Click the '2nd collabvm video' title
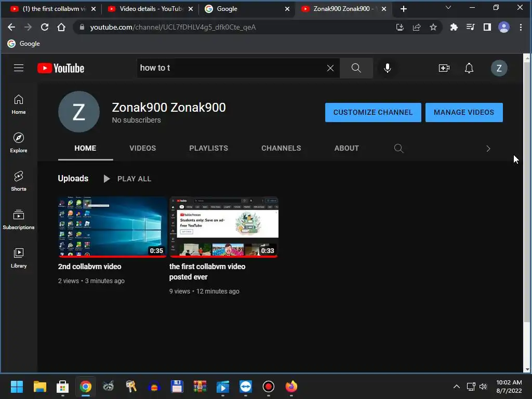 pos(89,267)
